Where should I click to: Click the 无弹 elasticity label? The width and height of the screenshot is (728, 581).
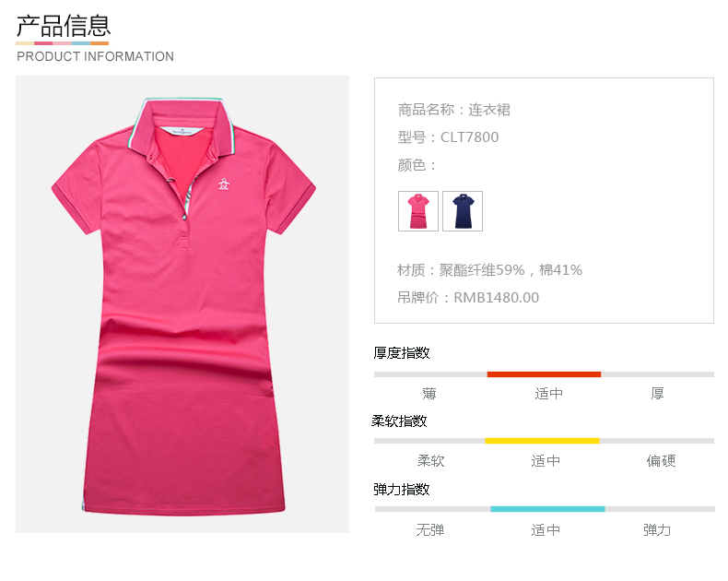[x=430, y=529]
